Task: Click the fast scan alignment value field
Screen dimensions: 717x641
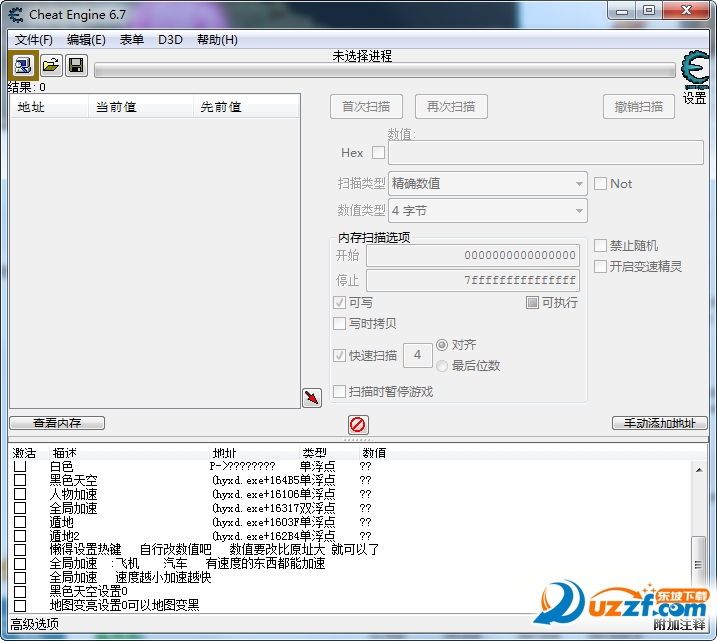Action: 417,355
